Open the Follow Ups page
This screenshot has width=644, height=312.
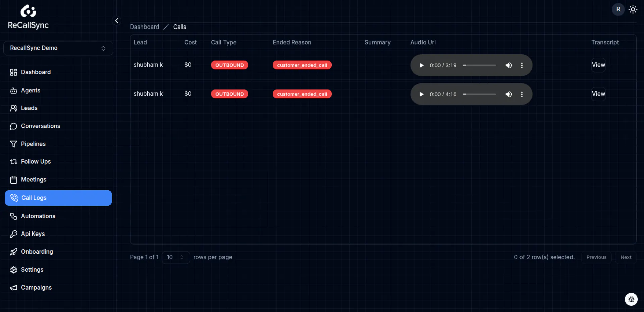(x=58, y=161)
